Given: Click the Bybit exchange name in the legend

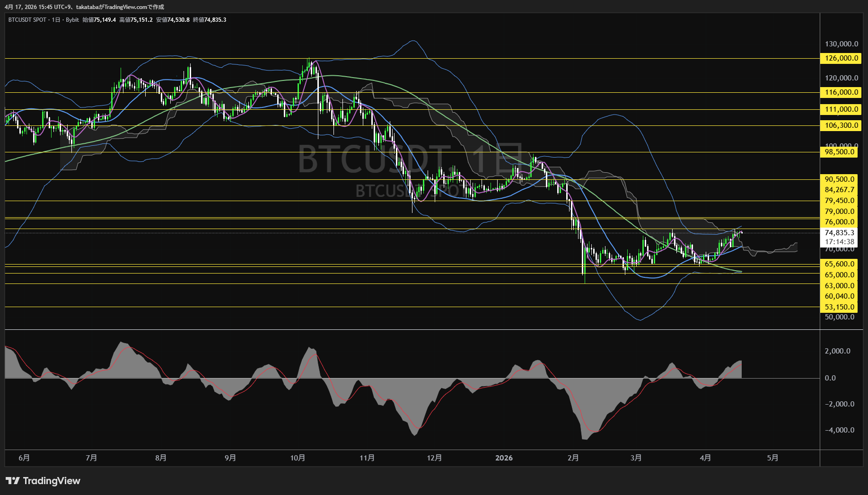Looking at the screenshot, I should (73, 20).
